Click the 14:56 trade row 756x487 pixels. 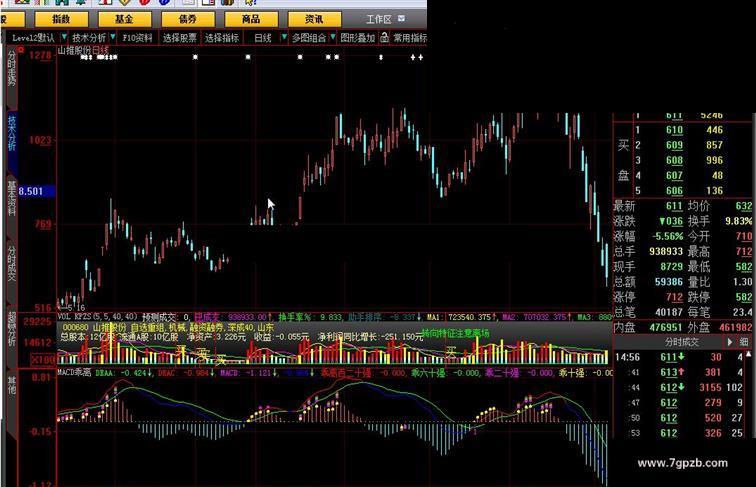(679, 357)
